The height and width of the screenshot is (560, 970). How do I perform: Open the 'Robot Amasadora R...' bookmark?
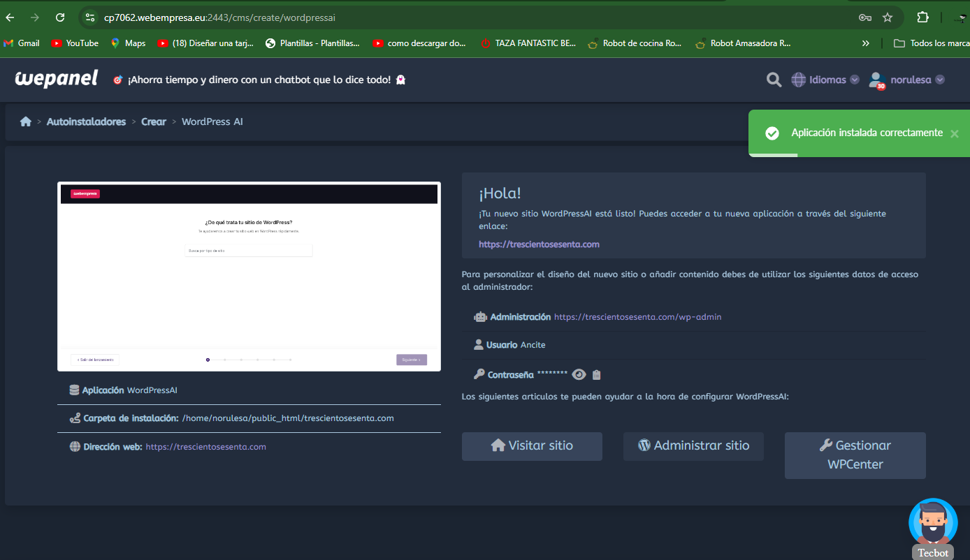744,43
